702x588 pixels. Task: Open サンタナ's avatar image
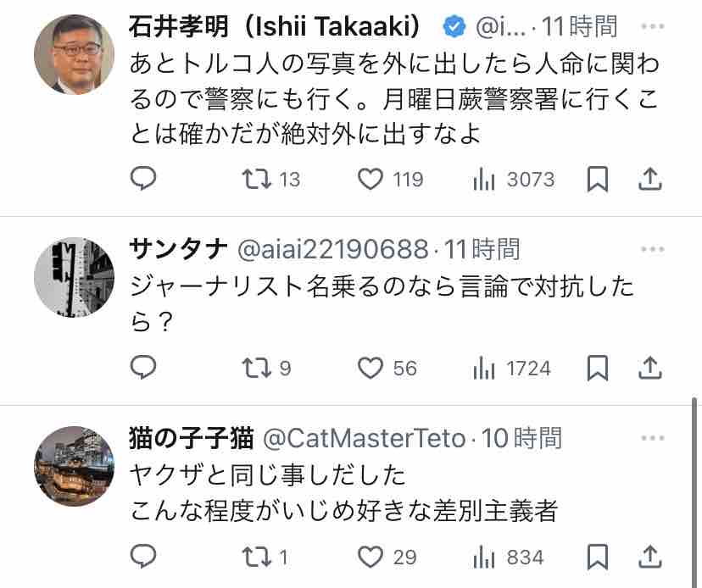point(74,276)
